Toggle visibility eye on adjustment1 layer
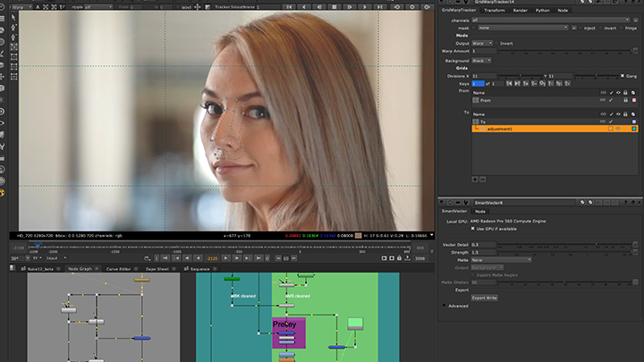Image resolution: width=644 pixels, height=362 pixels. coord(617,129)
